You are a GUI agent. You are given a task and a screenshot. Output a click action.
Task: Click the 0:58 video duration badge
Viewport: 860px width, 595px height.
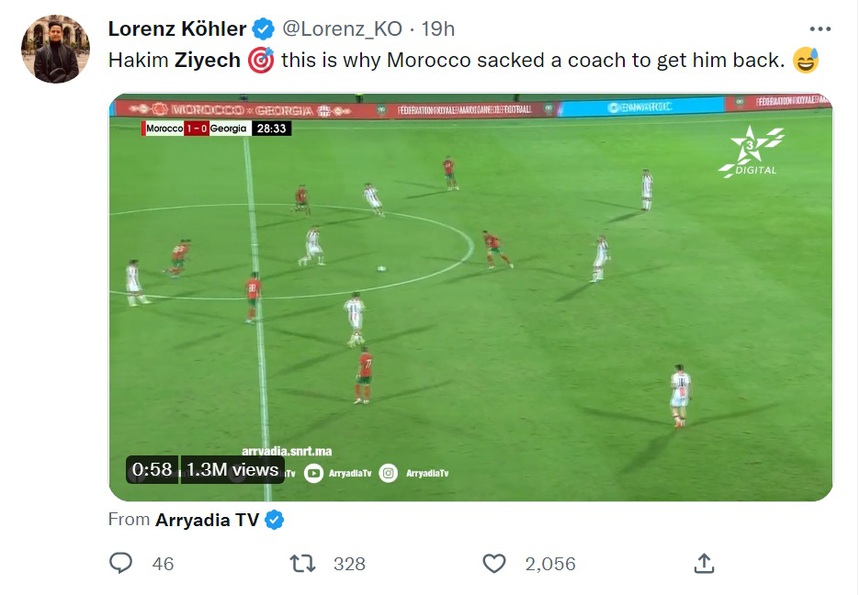152,469
